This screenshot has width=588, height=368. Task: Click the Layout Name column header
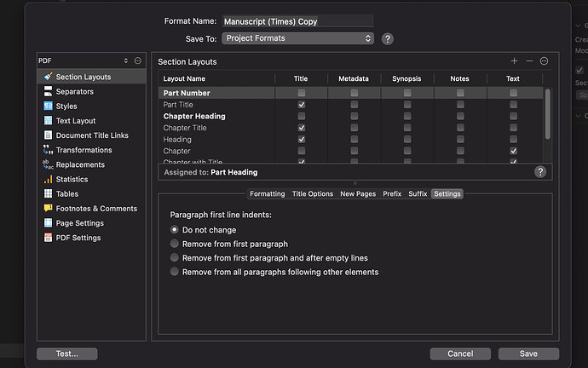(x=216, y=78)
